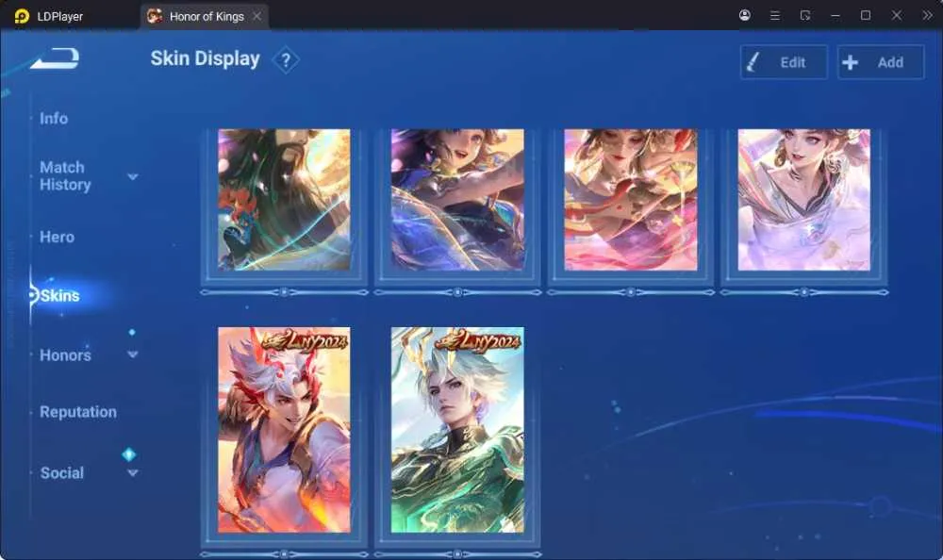Expand the Social submenu arrow
The height and width of the screenshot is (560, 943).
click(x=133, y=472)
